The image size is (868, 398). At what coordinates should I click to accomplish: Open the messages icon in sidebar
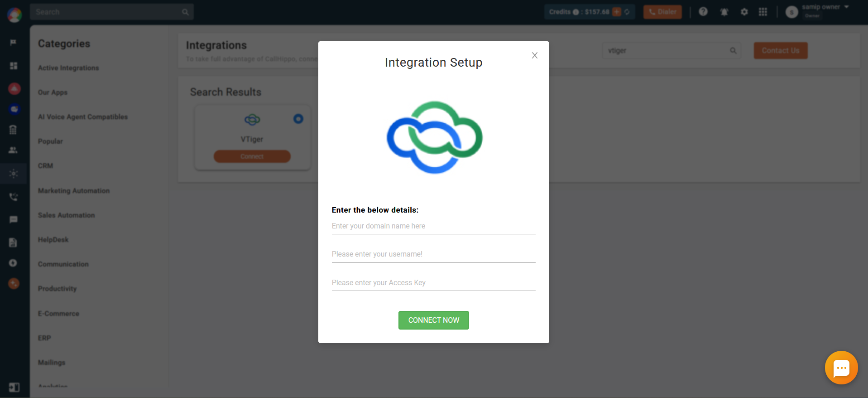[x=14, y=220]
